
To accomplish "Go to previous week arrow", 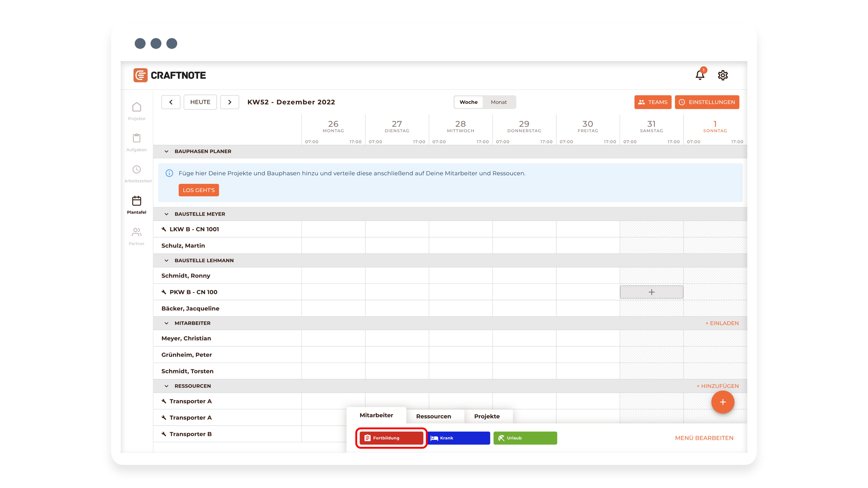I will click(x=171, y=102).
